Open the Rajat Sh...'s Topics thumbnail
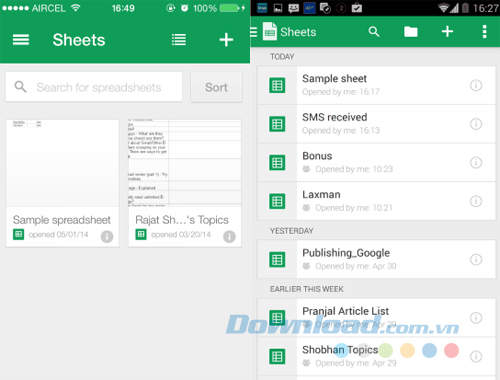Screen dimensions: 500x380 coord(185,163)
